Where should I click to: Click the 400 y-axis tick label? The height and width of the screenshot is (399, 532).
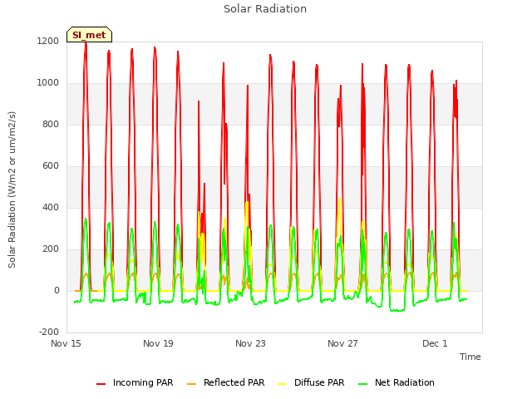(x=51, y=207)
